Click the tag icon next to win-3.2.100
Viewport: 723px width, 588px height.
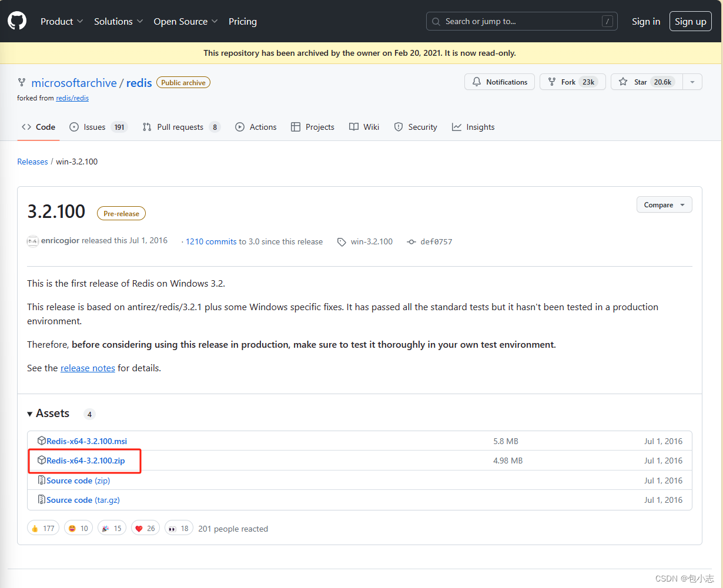coord(342,241)
